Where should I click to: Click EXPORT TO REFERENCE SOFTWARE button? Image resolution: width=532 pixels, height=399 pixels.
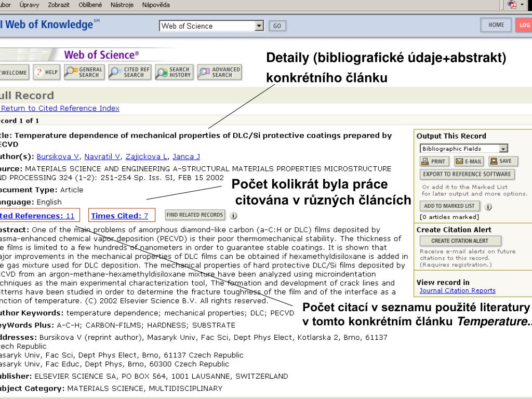pyautogui.click(x=467, y=174)
